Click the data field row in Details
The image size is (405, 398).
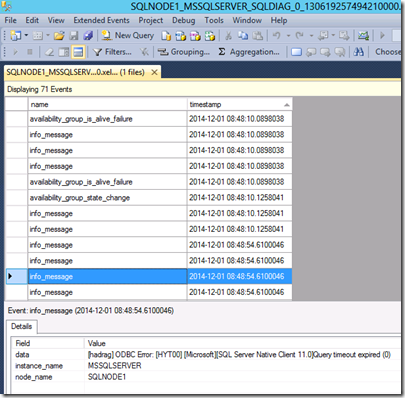(x=207, y=355)
